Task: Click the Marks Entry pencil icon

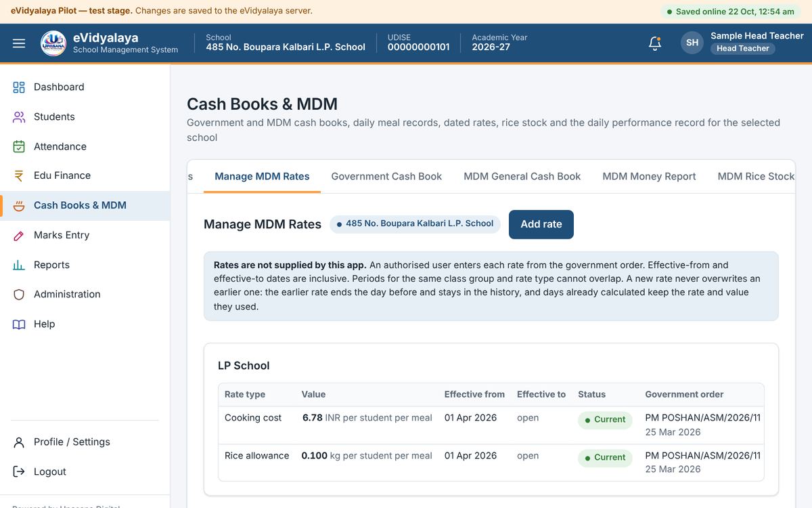Action: pos(19,236)
